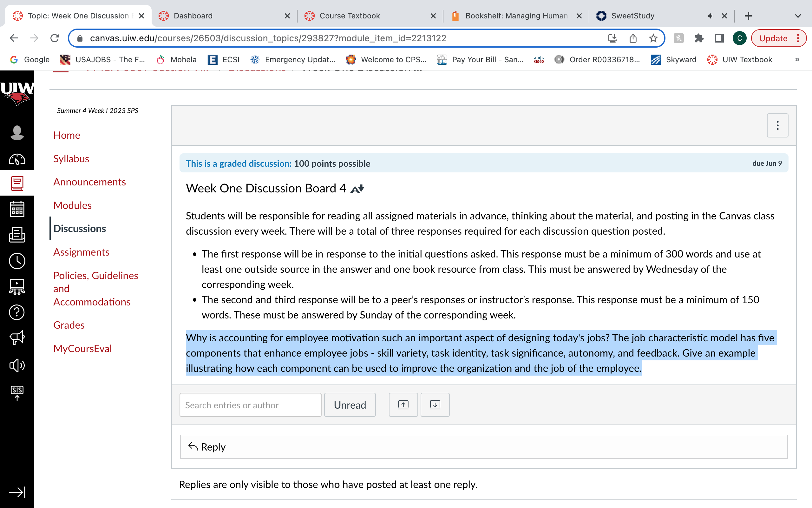Screen dimensions: 812x508
Task: Click the install/download icon in address bar
Action: (x=613, y=38)
